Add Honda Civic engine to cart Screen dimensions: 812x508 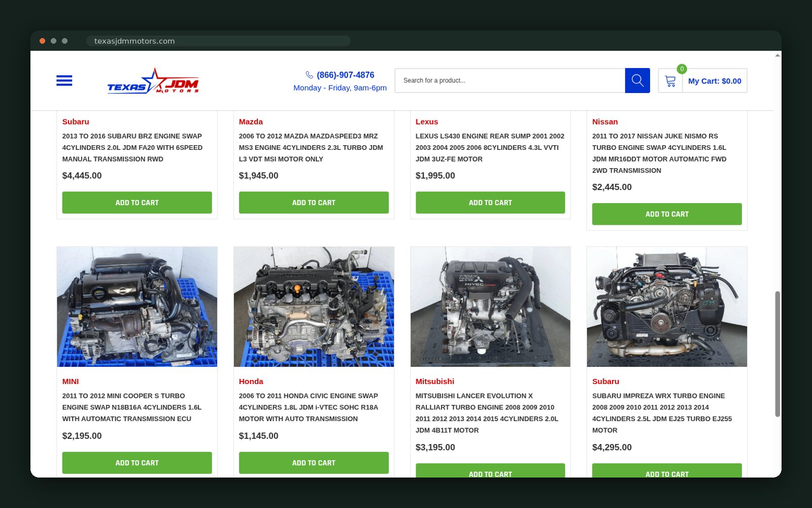[314, 463]
